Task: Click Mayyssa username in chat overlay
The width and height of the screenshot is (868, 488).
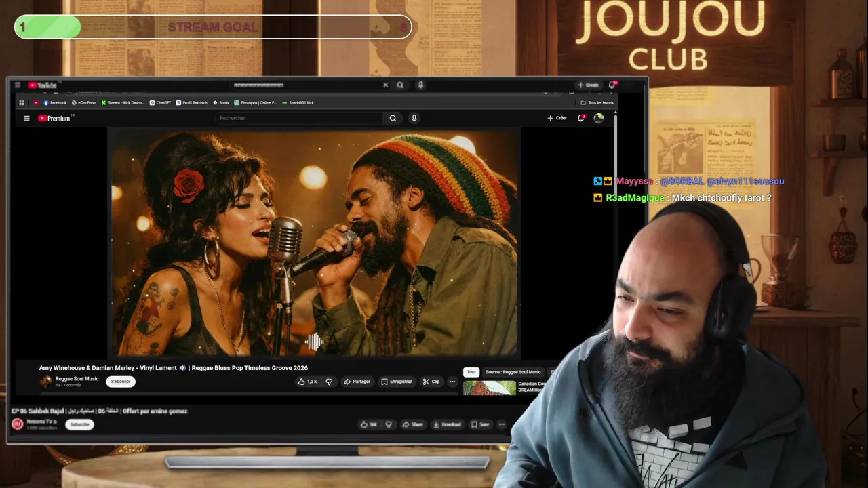Action: click(x=634, y=181)
